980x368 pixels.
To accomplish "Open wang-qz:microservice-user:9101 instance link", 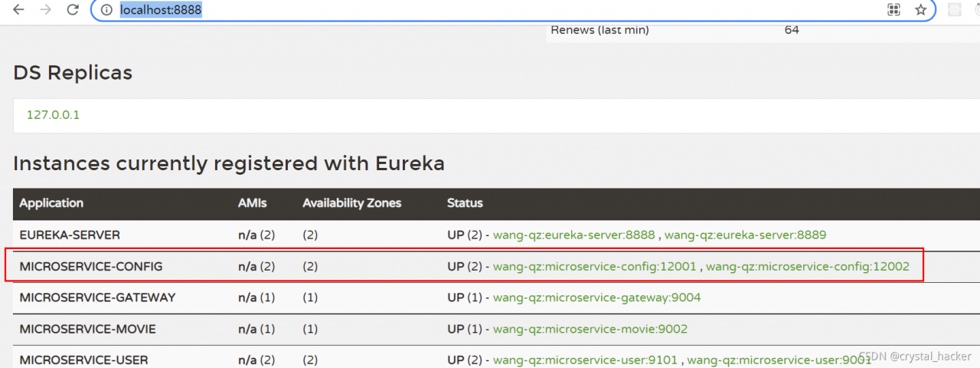I will 586,360.
